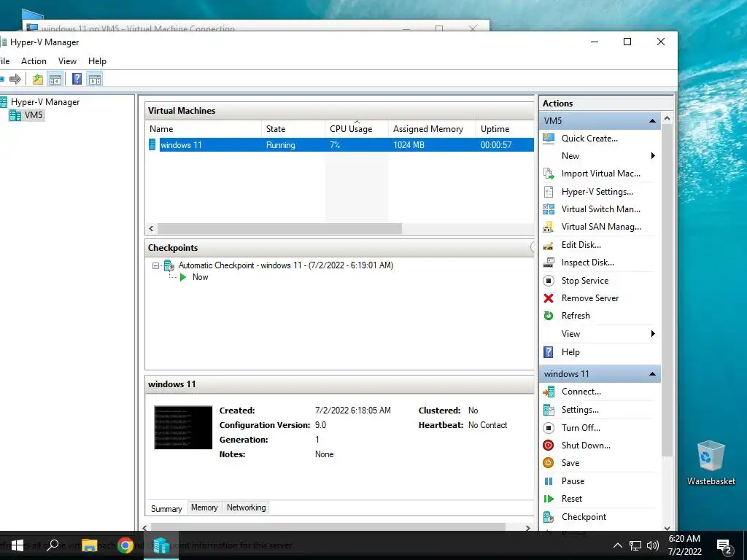Click the volume speaker tray icon
The image size is (747, 560).
[653, 545]
